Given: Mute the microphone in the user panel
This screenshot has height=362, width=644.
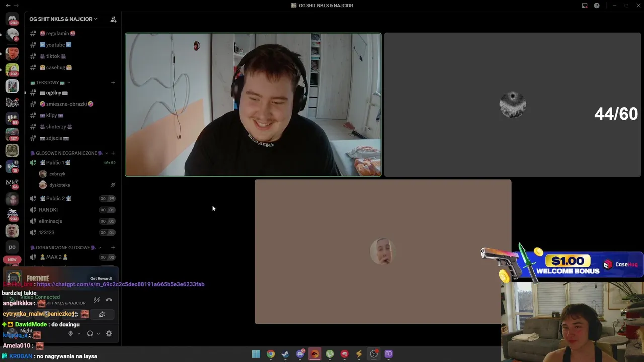Looking at the screenshot, I should click(70, 333).
